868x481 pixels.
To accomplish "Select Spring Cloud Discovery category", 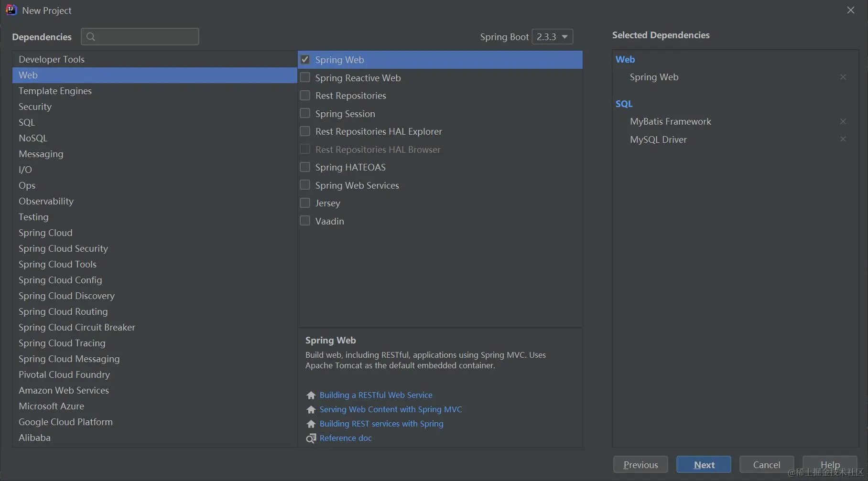I will point(154,296).
